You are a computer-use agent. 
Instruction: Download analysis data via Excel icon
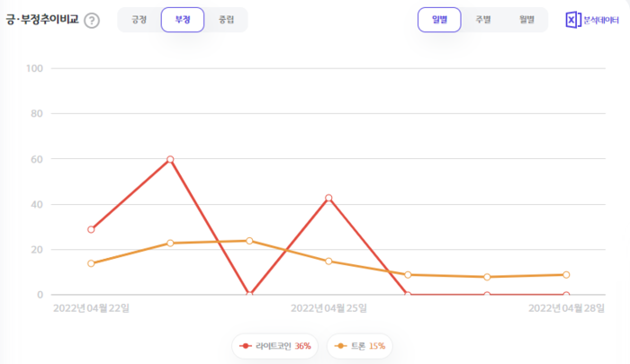[573, 20]
